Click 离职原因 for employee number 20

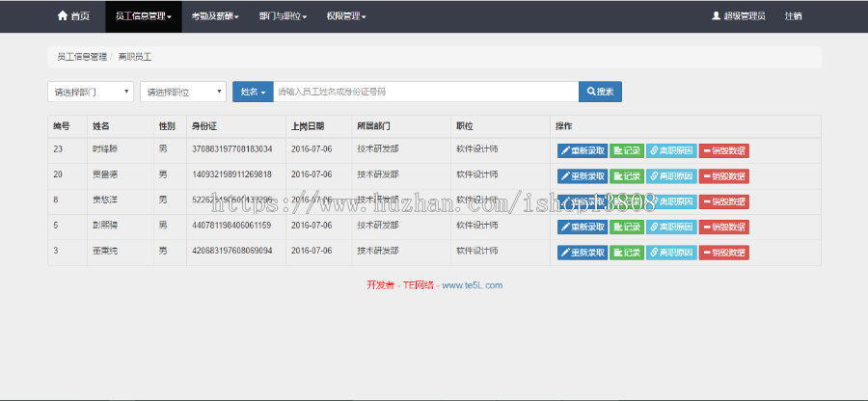[x=671, y=176]
